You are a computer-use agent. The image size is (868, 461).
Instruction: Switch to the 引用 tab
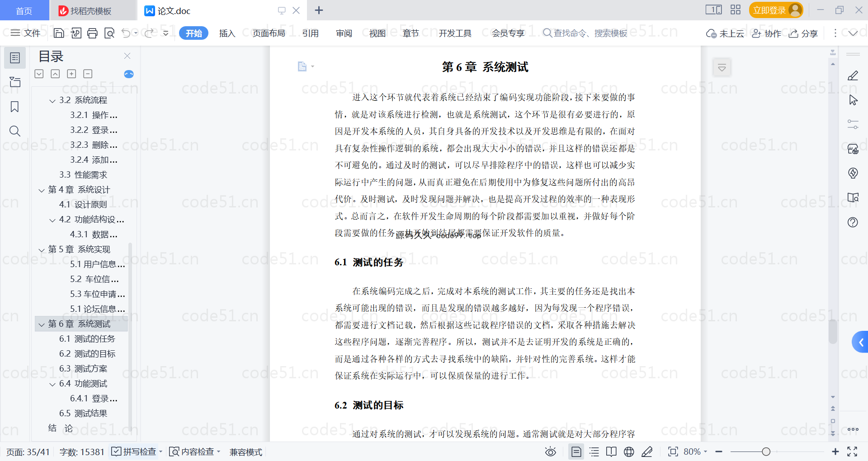click(x=310, y=33)
